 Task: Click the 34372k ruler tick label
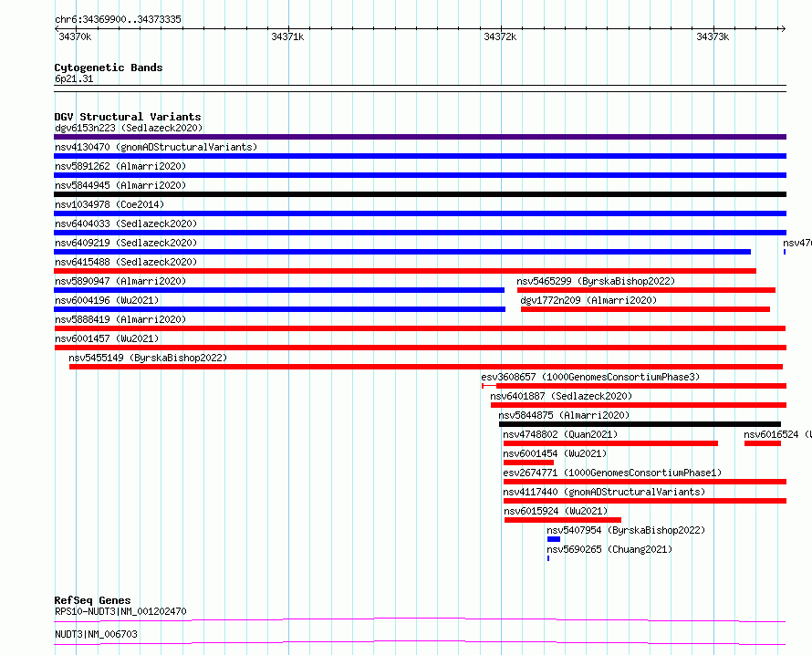tap(500, 36)
